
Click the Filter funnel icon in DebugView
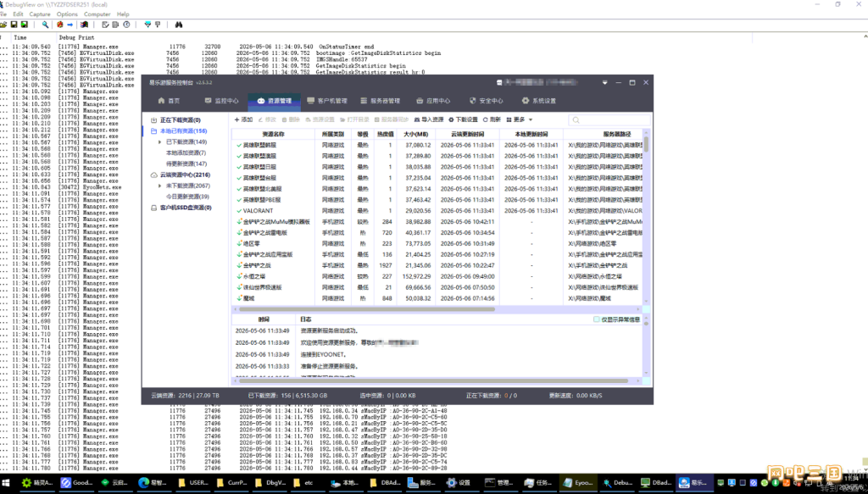point(147,25)
